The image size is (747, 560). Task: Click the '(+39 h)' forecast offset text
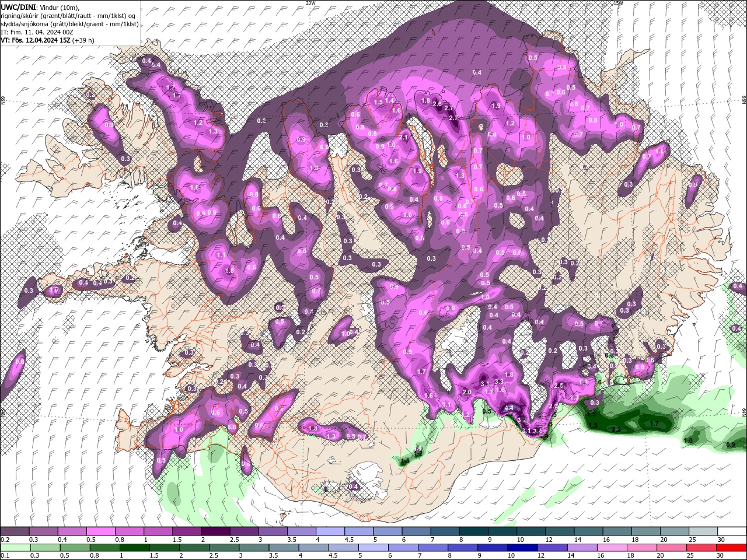tap(83, 40)
